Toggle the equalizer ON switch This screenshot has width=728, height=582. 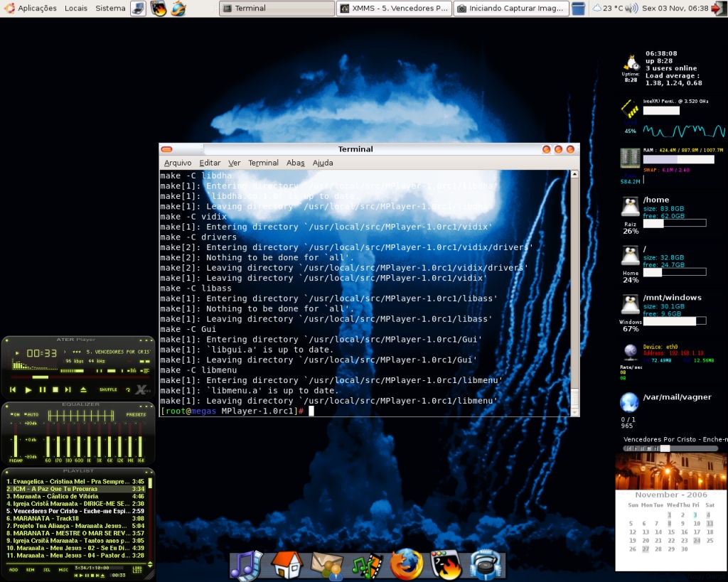pos(15,414)
